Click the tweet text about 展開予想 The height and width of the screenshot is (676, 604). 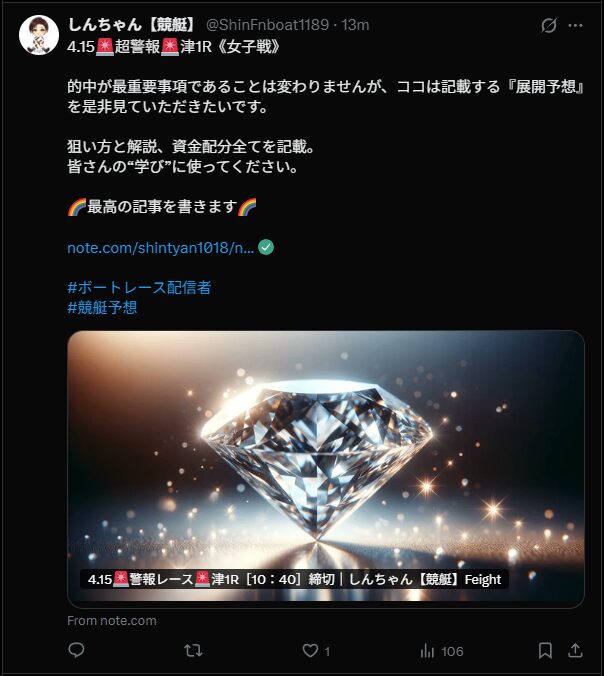click(x=326, y=97)
